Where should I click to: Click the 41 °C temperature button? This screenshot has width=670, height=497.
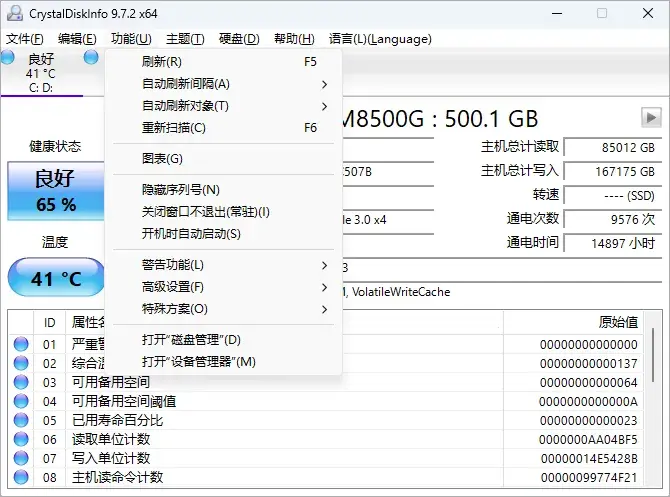[56, 277]
